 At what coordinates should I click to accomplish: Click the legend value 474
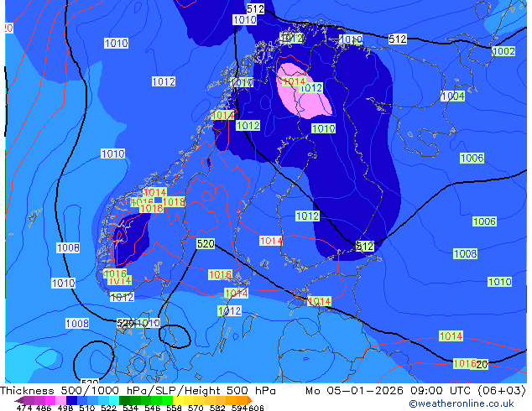click(24, 408)
